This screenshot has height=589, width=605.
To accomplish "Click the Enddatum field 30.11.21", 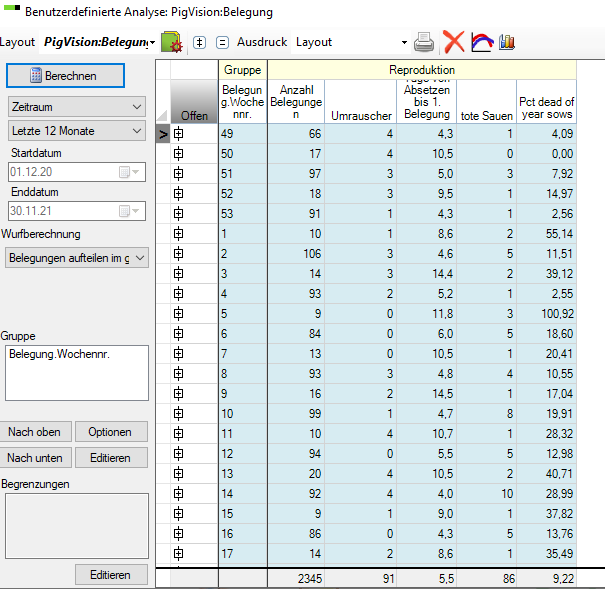I will pos(77,211).
